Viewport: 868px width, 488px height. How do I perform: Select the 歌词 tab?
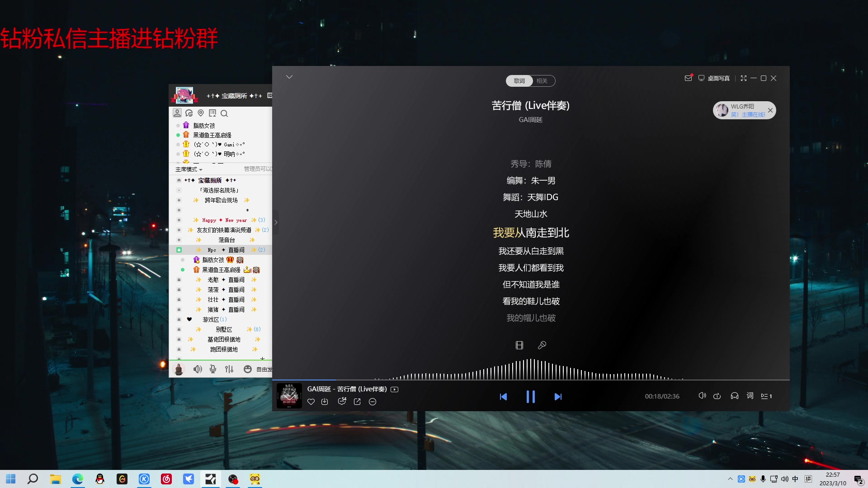(x=519, y=81)
